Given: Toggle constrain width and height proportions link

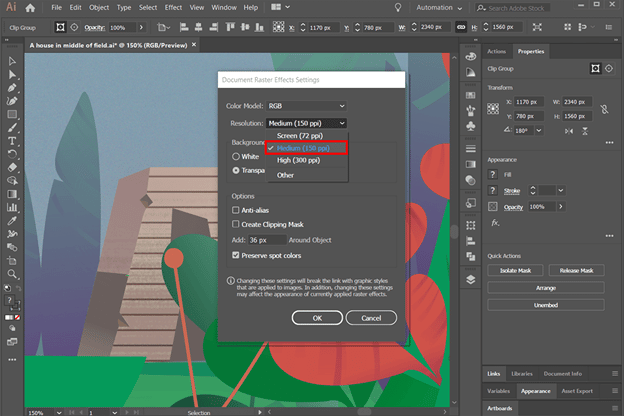Looking at the screenshot, I should coord(603,107).
